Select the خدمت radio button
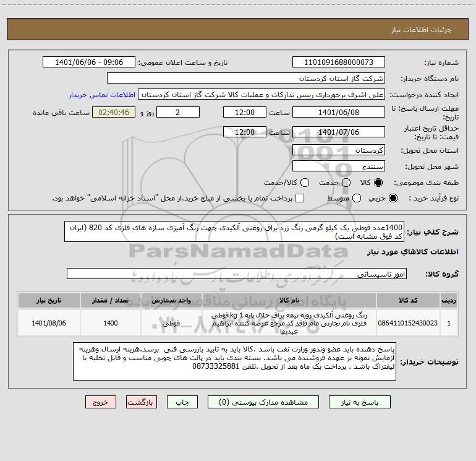The width and height of the screenshot is (476, 461). pyautogui.click(x=346, y=183)
